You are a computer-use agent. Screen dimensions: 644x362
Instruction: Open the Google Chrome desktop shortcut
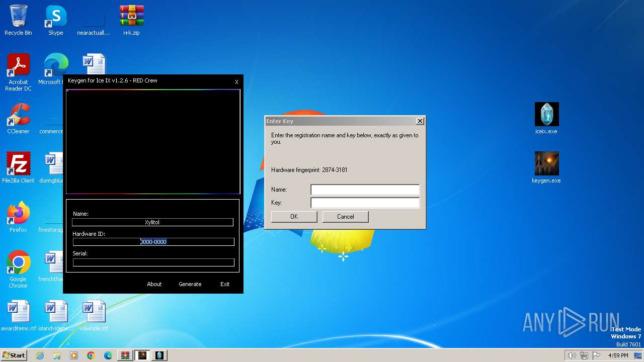click(18, 269)
